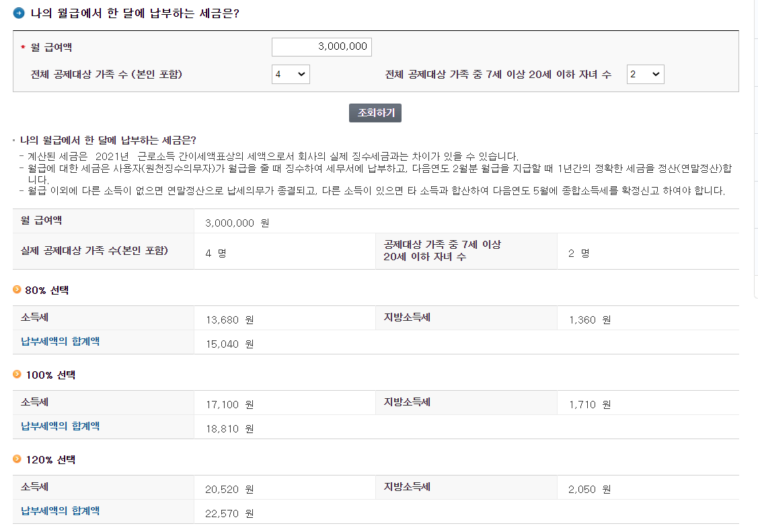Open the 전체 공제대상 가족 수 dropdown
Screen dimensions: 758x532
click(291, 74)
